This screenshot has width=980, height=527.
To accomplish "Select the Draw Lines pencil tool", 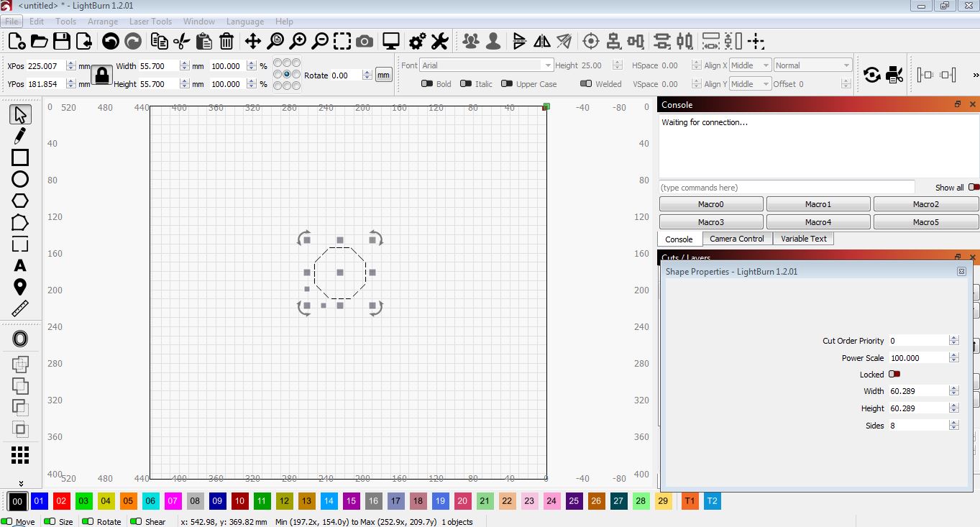I will click(20, 135).
